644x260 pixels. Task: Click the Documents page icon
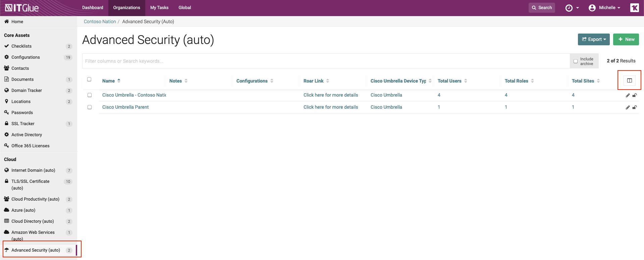[6, 79]
